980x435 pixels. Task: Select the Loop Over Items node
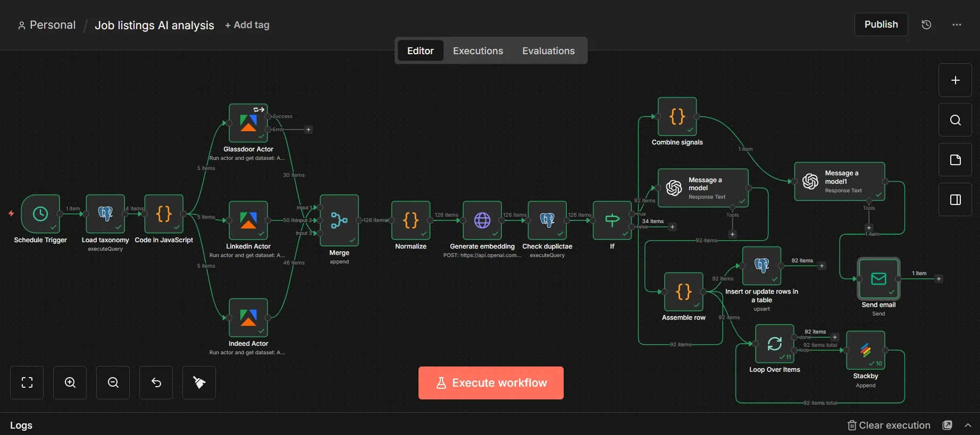coord(775,344)
